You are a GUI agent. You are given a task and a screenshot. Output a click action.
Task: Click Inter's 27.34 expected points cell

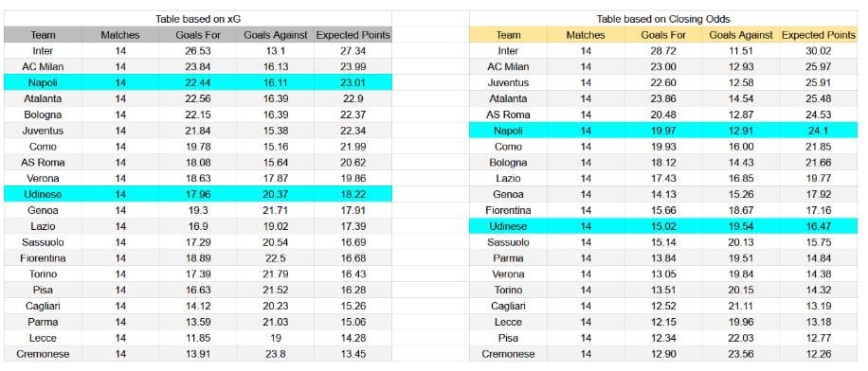[353, 51]
